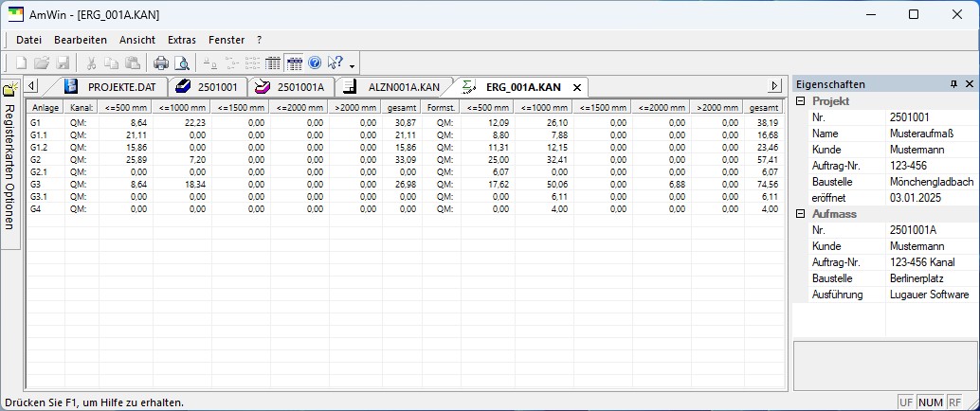The width and height of the screenshot is (980, 411).
Task: Click the Registerkarten Optionen folder icon
Action: click(x=10, y=89)
